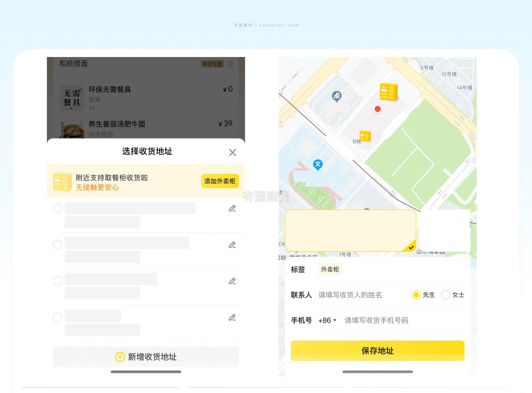Edit the first saved address
Image resolution: width=532 pixels, height=393 pixels.
tap(232, 209)
